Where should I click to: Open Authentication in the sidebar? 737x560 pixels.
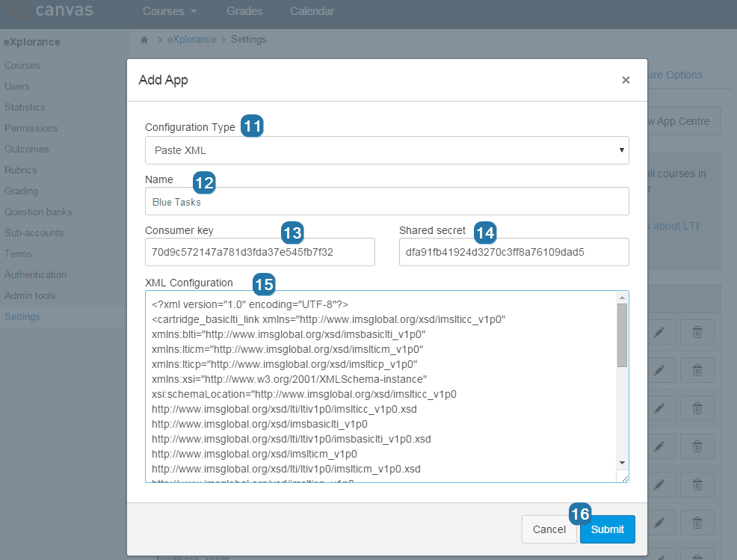(35, 274)
